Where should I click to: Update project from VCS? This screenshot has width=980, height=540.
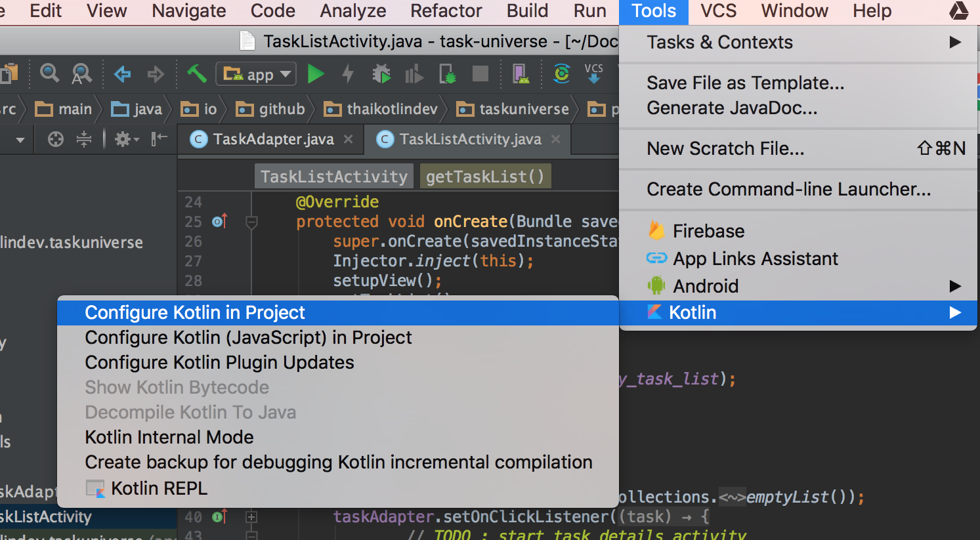pos(593,73)
